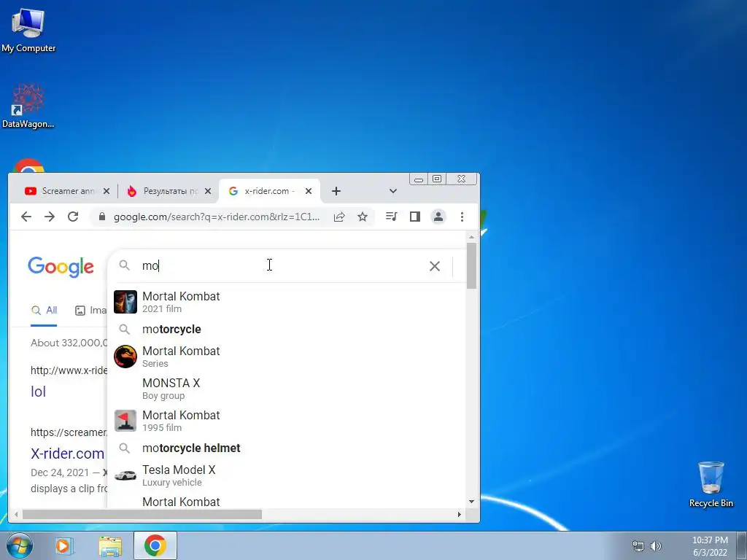
Task: Click the network tray icon
Action: 638,546
